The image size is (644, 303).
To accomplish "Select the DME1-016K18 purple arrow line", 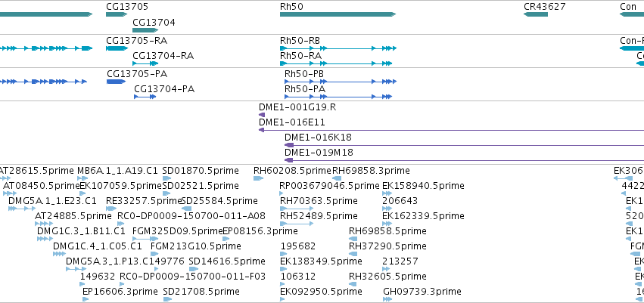I will (464, 145).
